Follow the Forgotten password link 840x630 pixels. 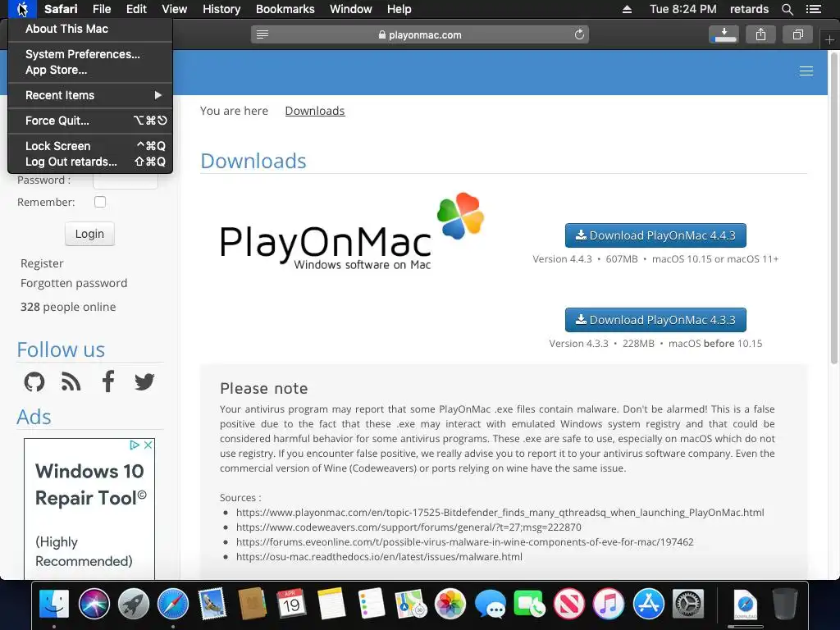coord(74,283)
